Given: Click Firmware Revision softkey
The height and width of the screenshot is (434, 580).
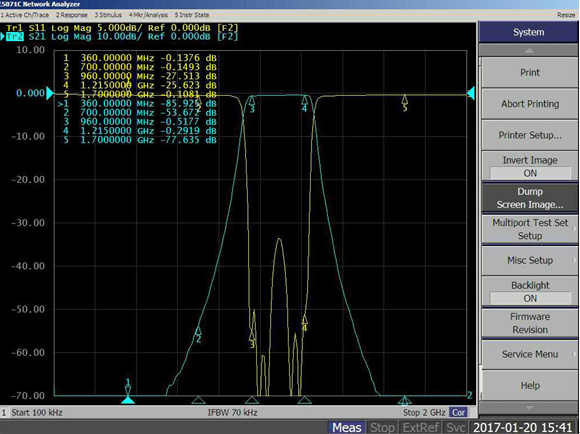Looking at the screenshot, I should tap(530, 323).
